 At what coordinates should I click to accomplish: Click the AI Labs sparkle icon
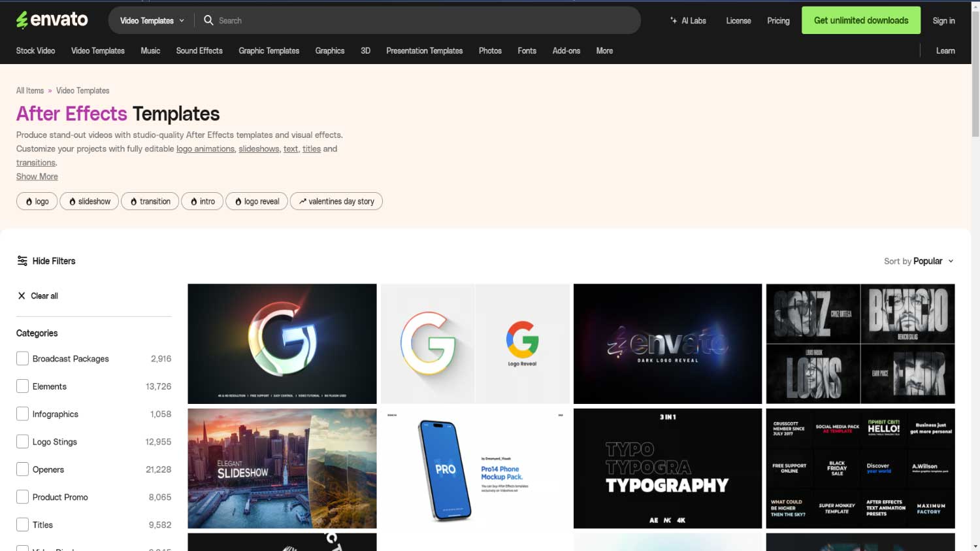pyautogui.click(x=674, y=20)
